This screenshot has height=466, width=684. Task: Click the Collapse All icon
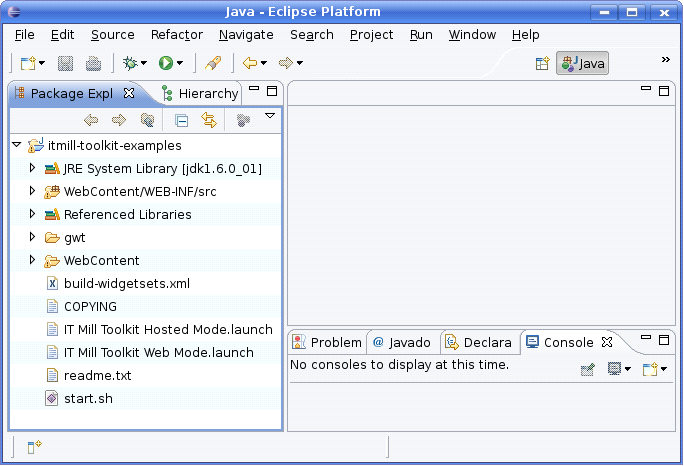click(x=181, y=120)
